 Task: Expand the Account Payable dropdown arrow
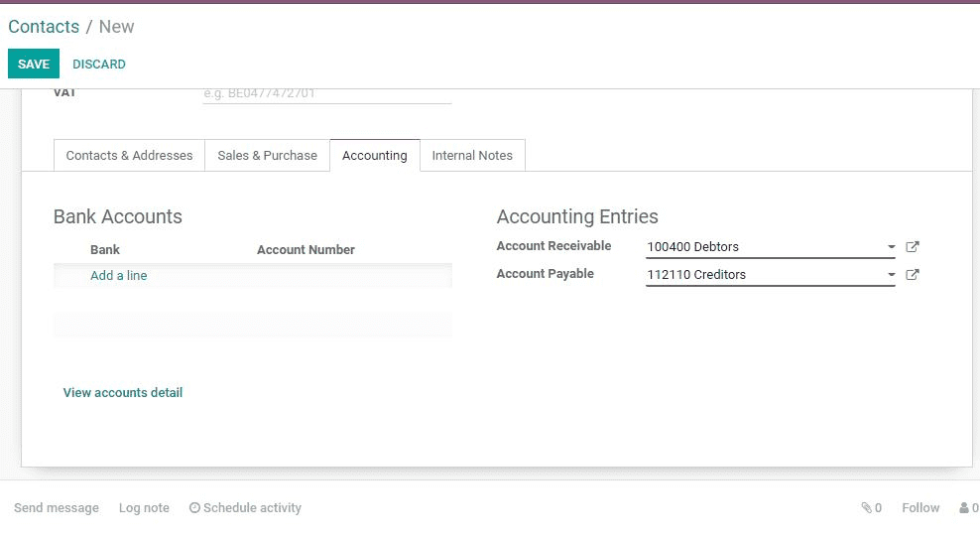[x=891, y=275]
